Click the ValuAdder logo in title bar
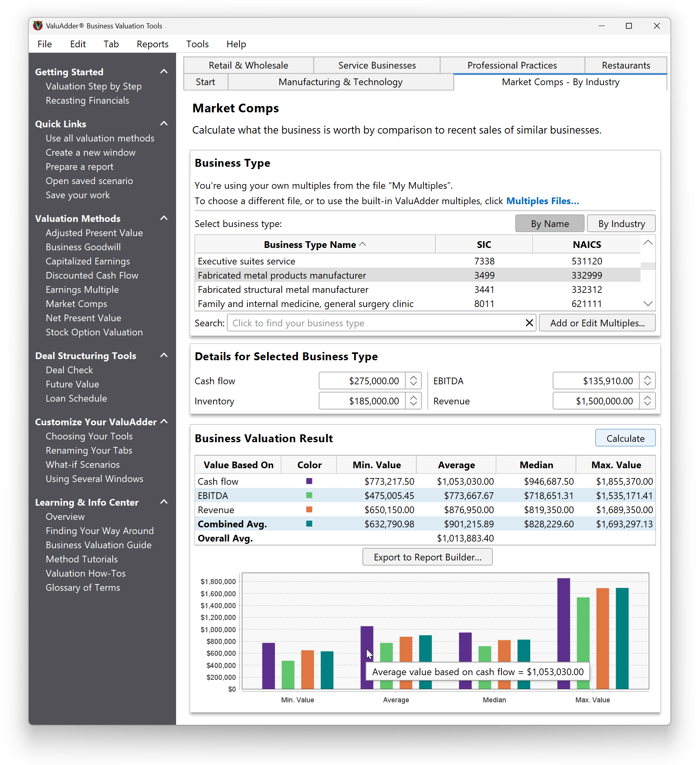700x765 pixels. tap(38, 26)
